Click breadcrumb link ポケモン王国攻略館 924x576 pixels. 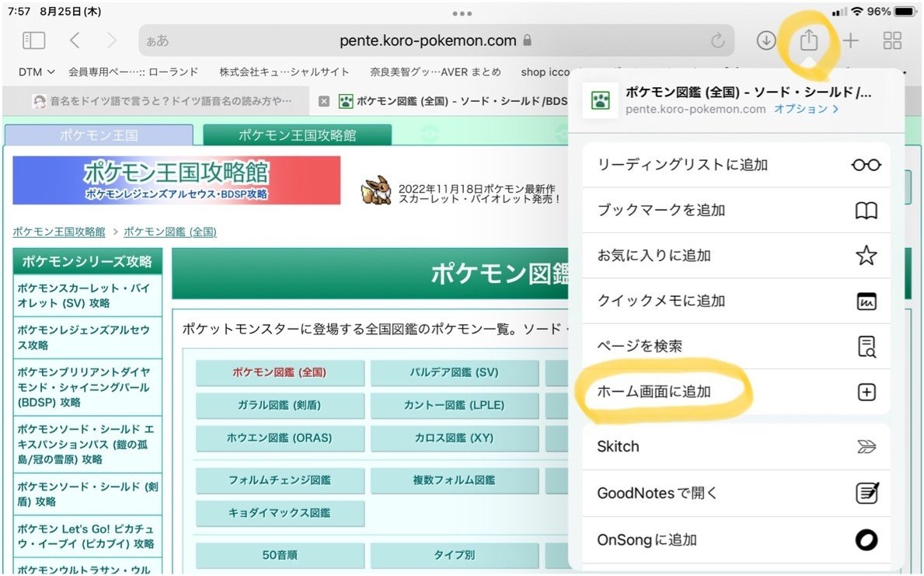pos(59,232)
